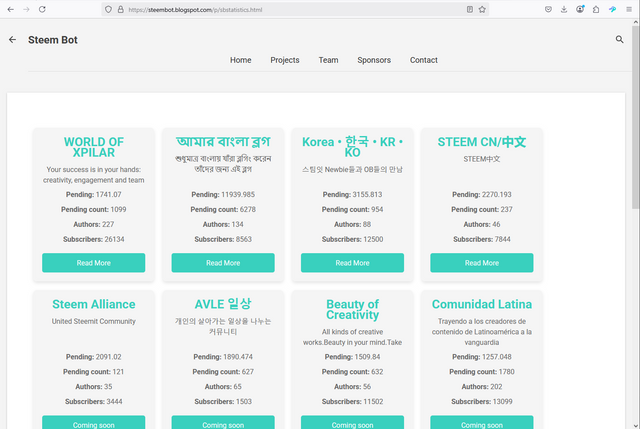Click 'United Steemit Community' description
This screenshot has width=640, height=429.
(93, 321)
